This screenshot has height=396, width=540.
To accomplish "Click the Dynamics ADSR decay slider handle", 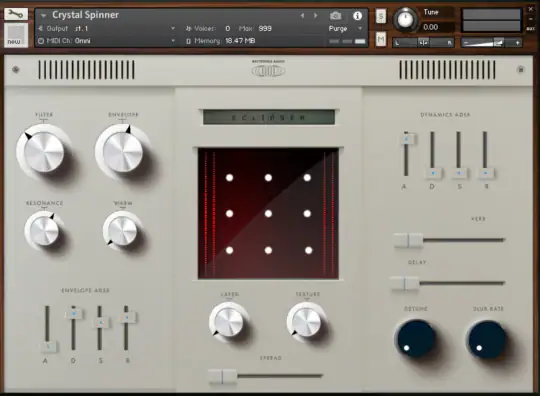I will [433, 173].
